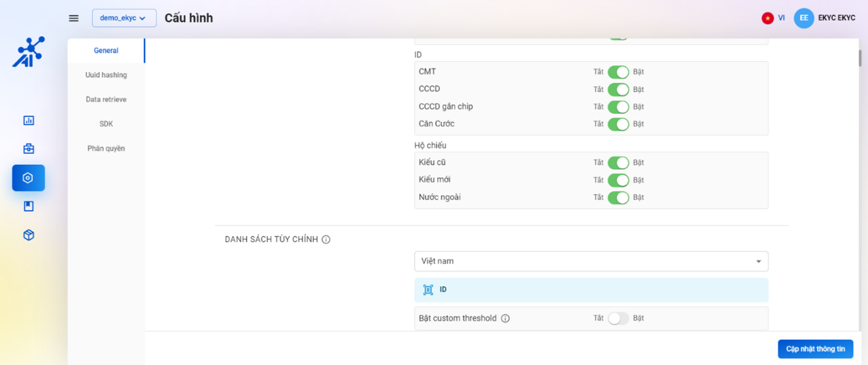Select the hexagon settings icon in sidebar
This screenshot has width=868, height=365.
tap(28, 178)
